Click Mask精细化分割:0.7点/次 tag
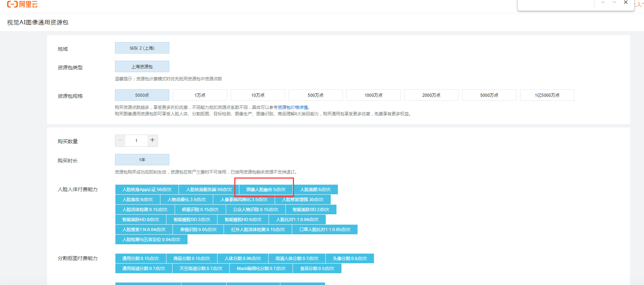 pyautogui.click(x=261, y=268)
